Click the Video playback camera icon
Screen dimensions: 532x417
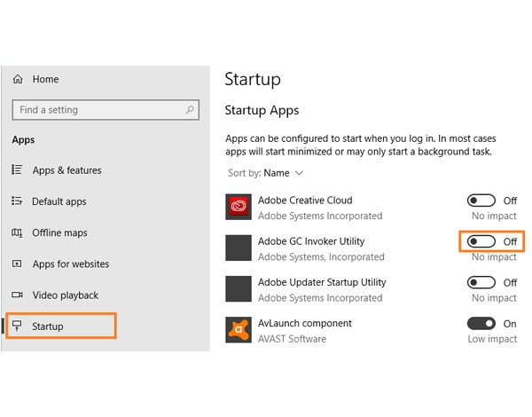(x=18, y=295)
